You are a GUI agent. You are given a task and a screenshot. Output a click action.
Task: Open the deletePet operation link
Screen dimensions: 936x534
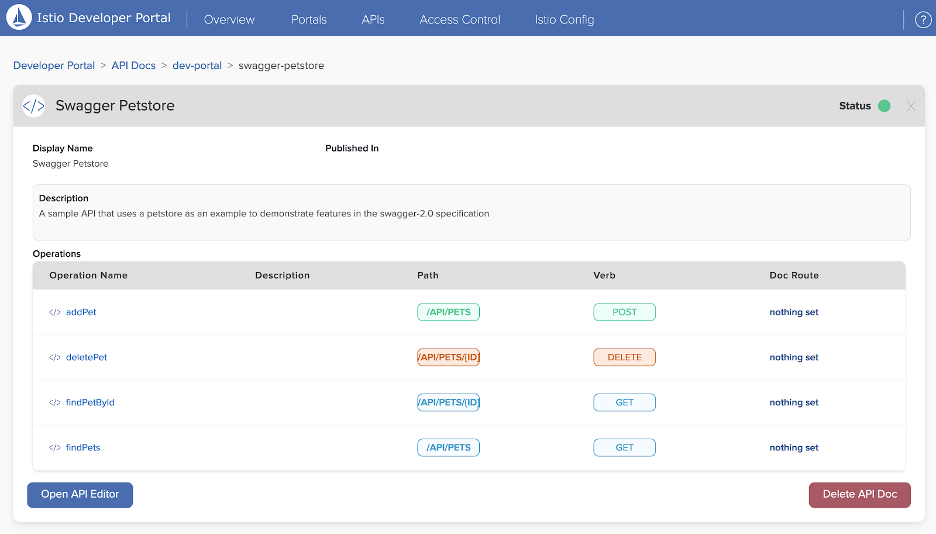point(86,357)
